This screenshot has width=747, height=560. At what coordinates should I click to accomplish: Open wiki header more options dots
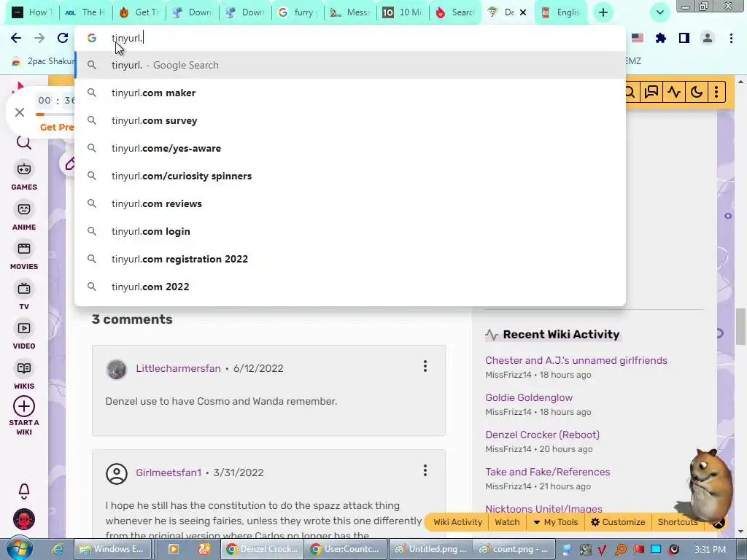click(x=716, y=91)
